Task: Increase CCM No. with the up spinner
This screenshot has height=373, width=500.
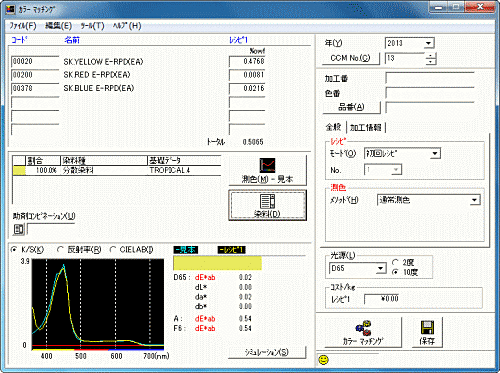Action: (x=431, y=56)
